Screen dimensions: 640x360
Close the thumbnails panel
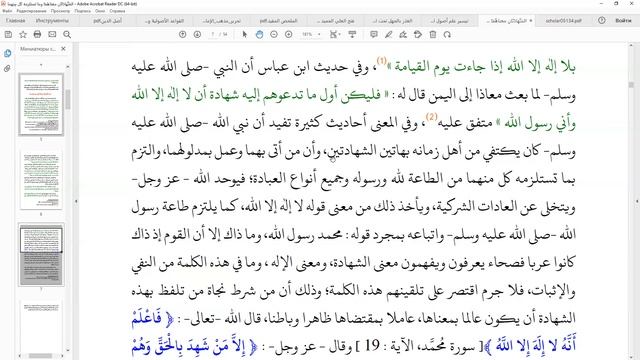coord(63,49)
